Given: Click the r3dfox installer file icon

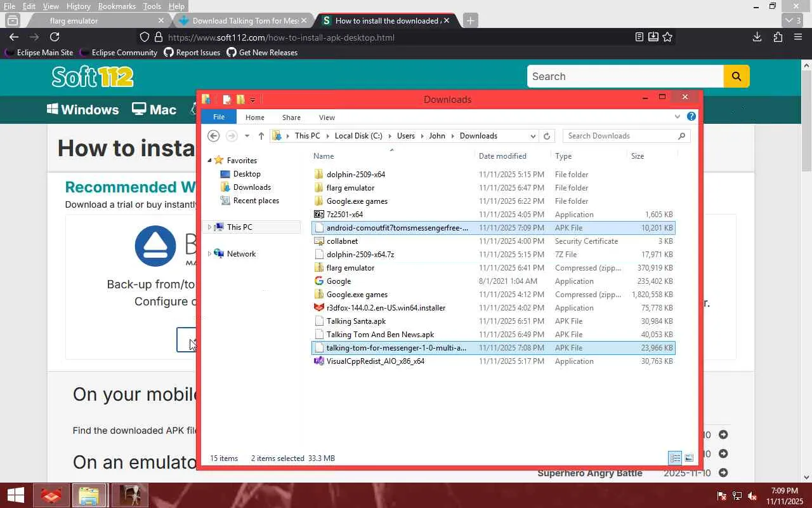Looking at the screenshot, I should 319,308.
